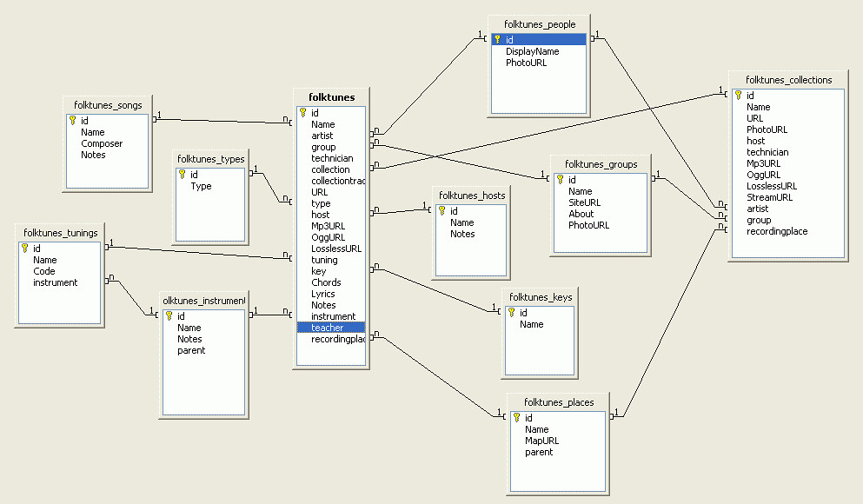Click the folktunes_collections table title bar

tap(788, 80)
